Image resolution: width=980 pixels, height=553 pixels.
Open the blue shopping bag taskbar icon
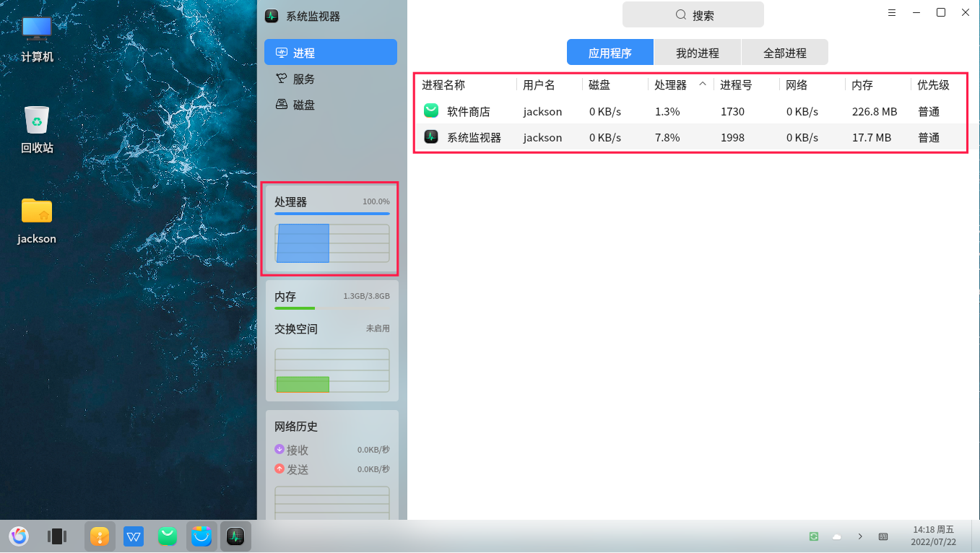click(x=201, y=536)
